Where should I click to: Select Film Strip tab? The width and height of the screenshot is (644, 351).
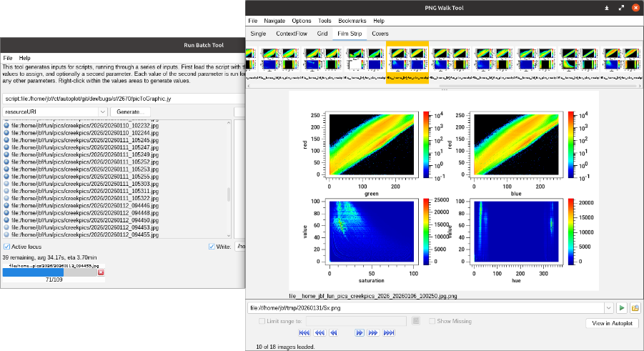coord(350,34)
